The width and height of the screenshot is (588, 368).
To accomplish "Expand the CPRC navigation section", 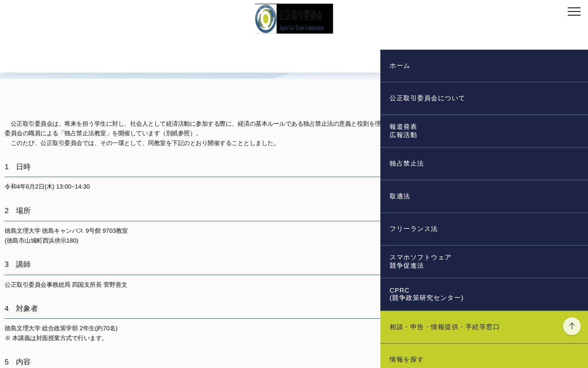I will [426, 294].
